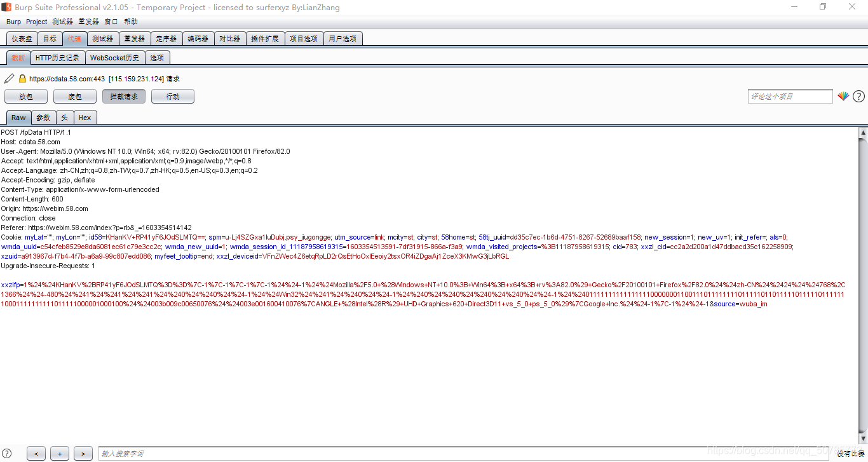Viewport: 868px width, 462px height.
Task: Click the scrollbar down arrow in request editor
Action: [x=863, y=439]
